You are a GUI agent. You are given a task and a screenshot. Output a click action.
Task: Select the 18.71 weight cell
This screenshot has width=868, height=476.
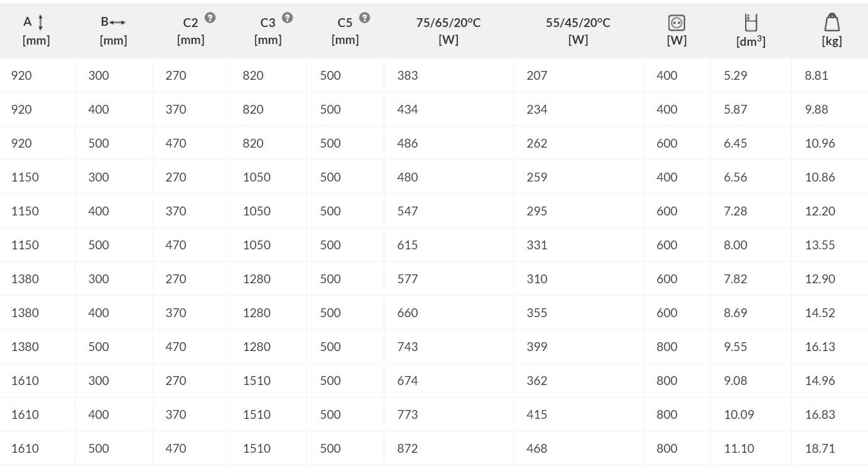[820, 448]
